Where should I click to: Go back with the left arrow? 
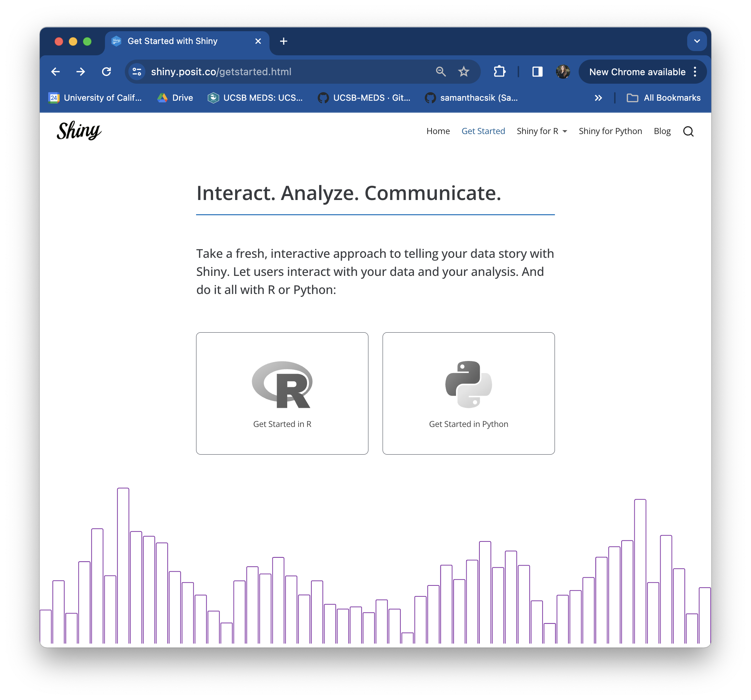(56, 71)
